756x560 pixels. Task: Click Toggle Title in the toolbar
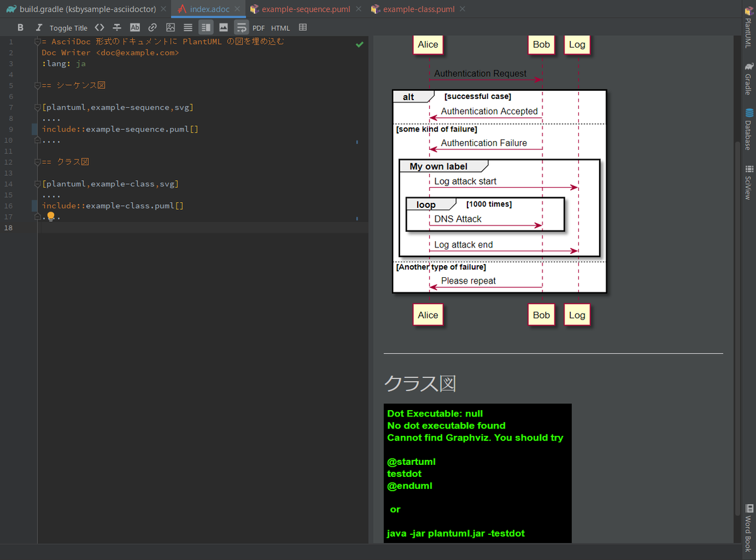pos(68,28)
